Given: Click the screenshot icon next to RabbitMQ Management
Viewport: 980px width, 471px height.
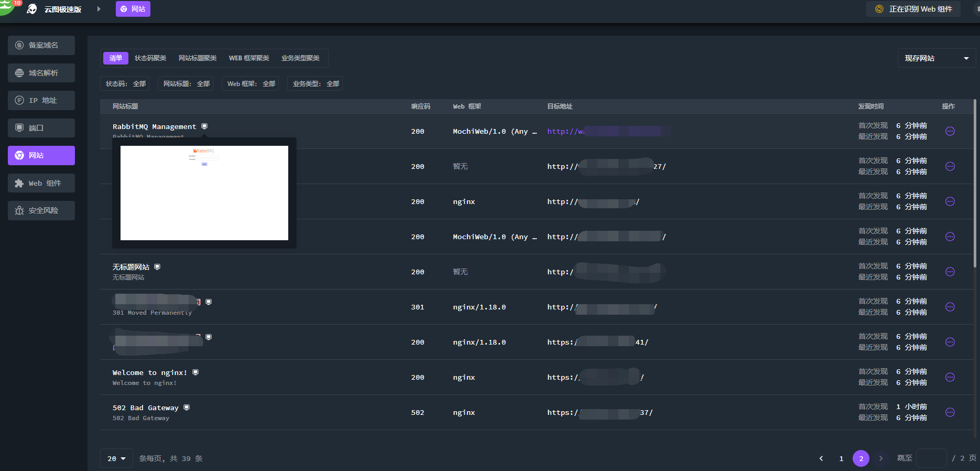Looking at the screenshot, I should tap(204, 126).
